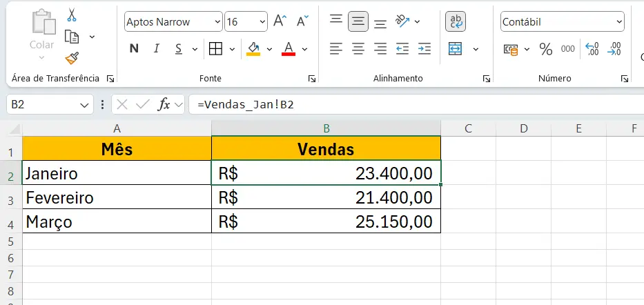
Task: Open text orientation dropdown arrow
Action: click(418, 22)
